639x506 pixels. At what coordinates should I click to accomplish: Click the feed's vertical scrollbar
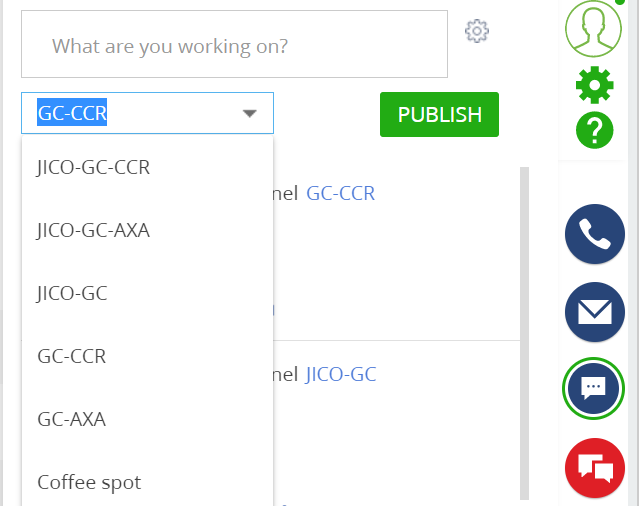click(x=524, y=333)
